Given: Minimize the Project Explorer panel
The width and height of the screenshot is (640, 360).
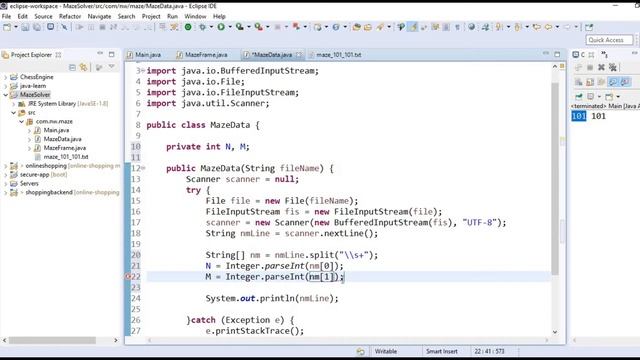Looking at the screenshot, I should pyautogui.click(x=100, y=54).
